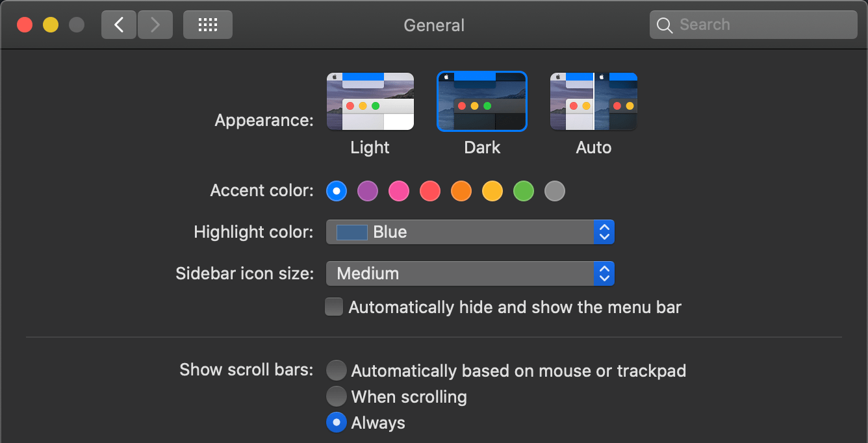
Task: Pick the green accent color
Action: (524, 191)
